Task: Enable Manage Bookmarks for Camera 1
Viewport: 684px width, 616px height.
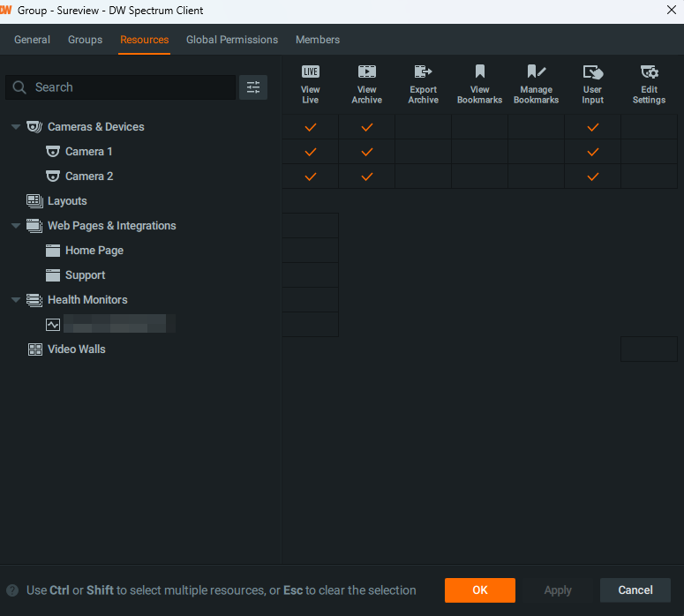Action: 536,152
